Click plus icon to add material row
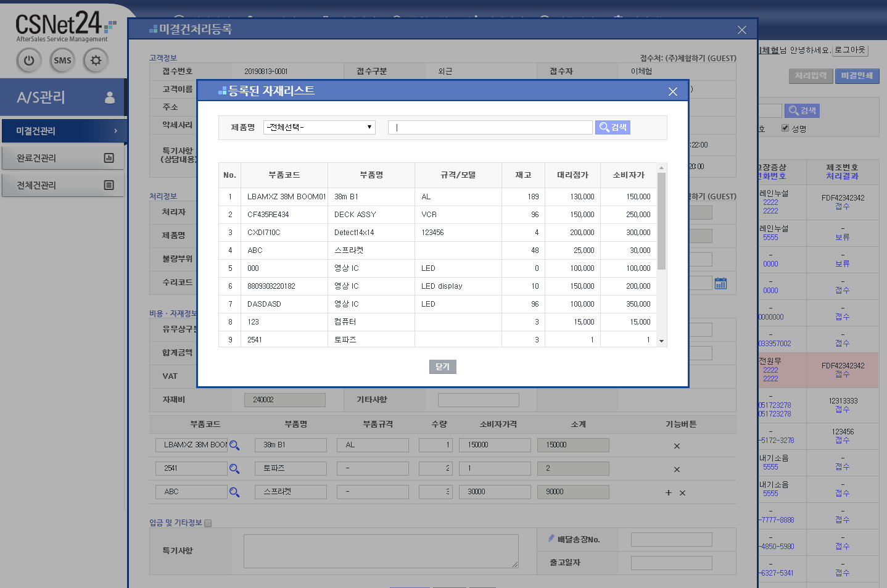This screenshot has width=887, height=588. coord(669,493)
